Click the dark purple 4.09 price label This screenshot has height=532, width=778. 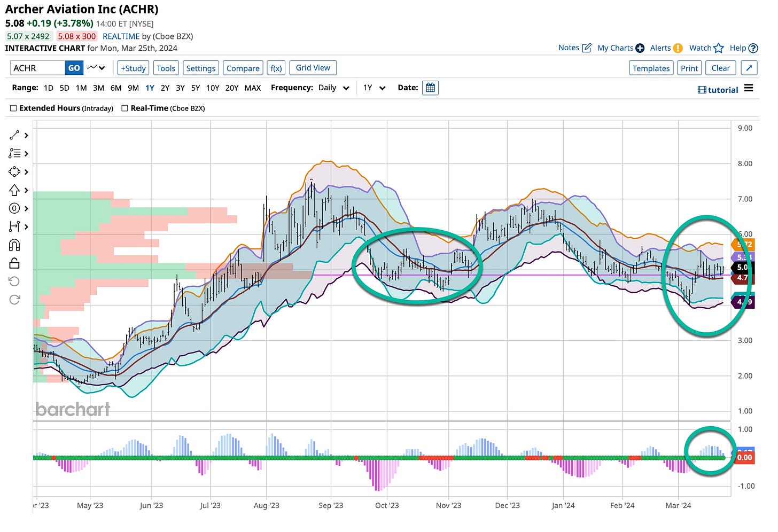(743, 302)
